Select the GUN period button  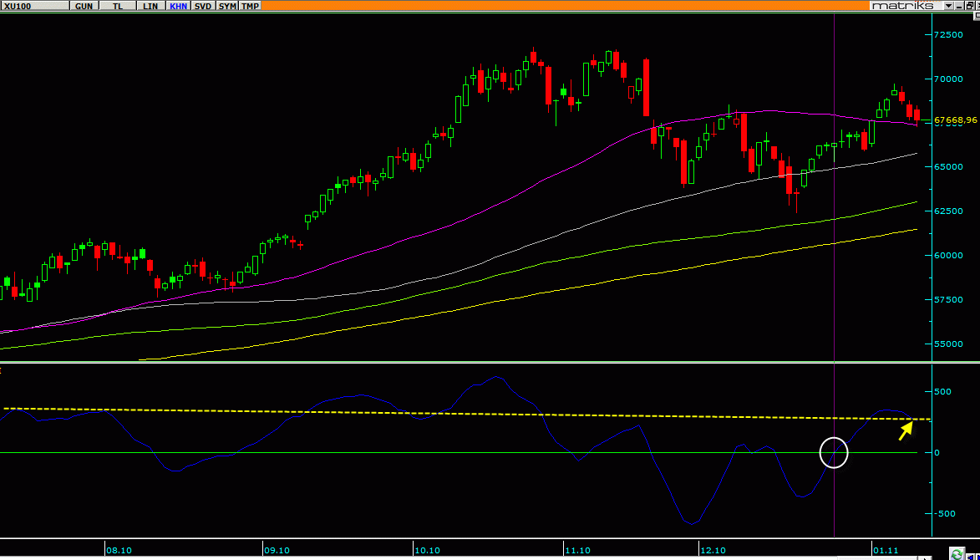84,6
